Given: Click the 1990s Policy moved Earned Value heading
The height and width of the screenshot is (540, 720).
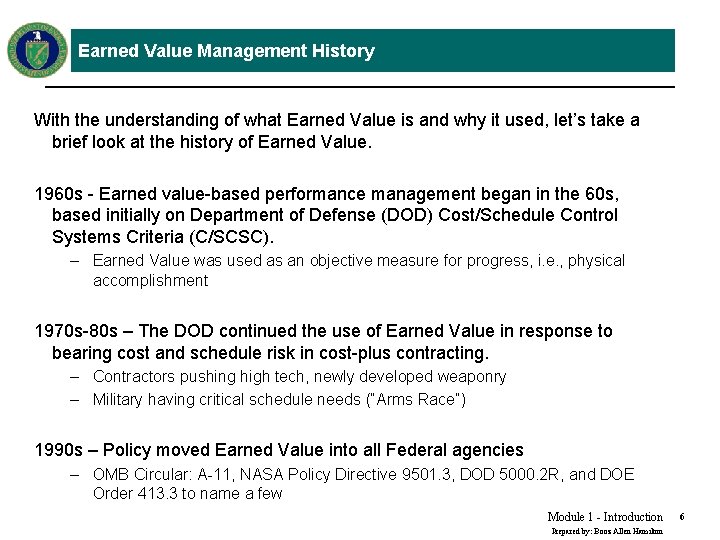Looking at the screenshot, I should pyautogui.click(x=279, y=450).
